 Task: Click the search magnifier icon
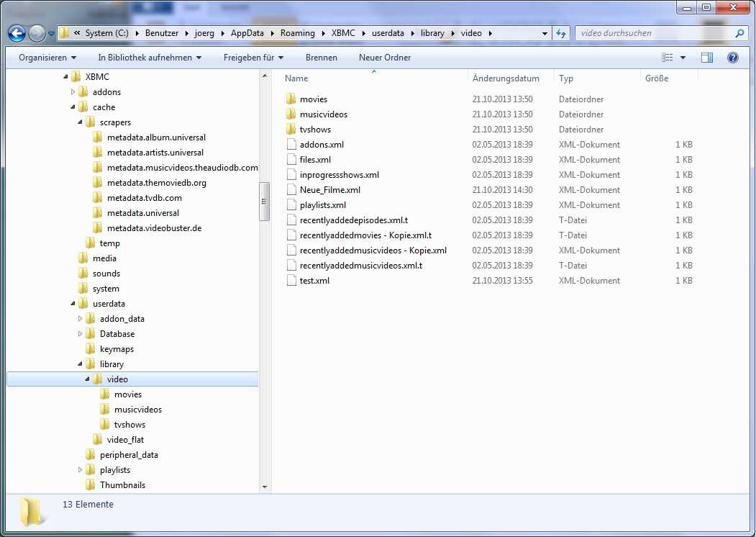coord(739,33)
